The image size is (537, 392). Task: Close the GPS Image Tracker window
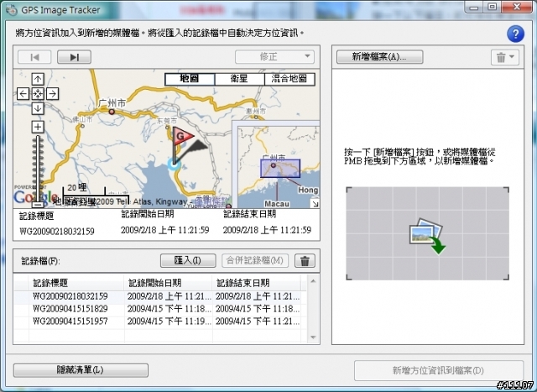[x=517, y=8]
